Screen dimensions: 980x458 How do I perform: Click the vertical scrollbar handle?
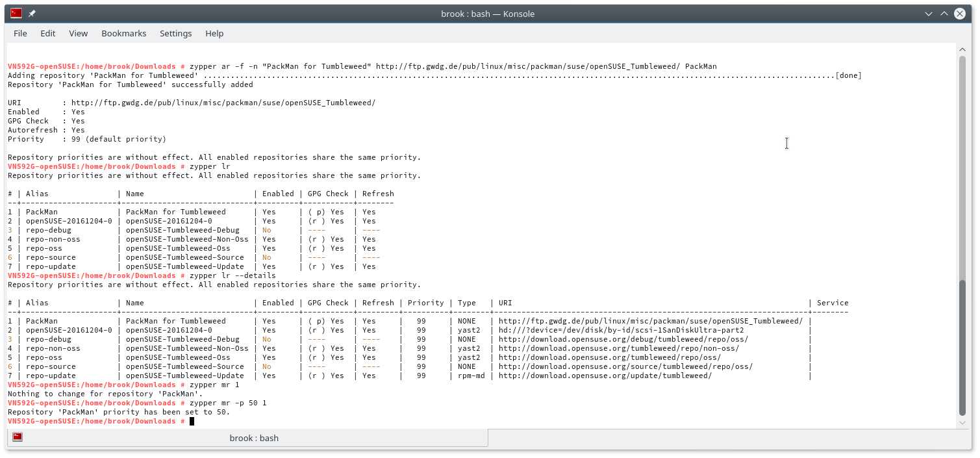(962, 347)
